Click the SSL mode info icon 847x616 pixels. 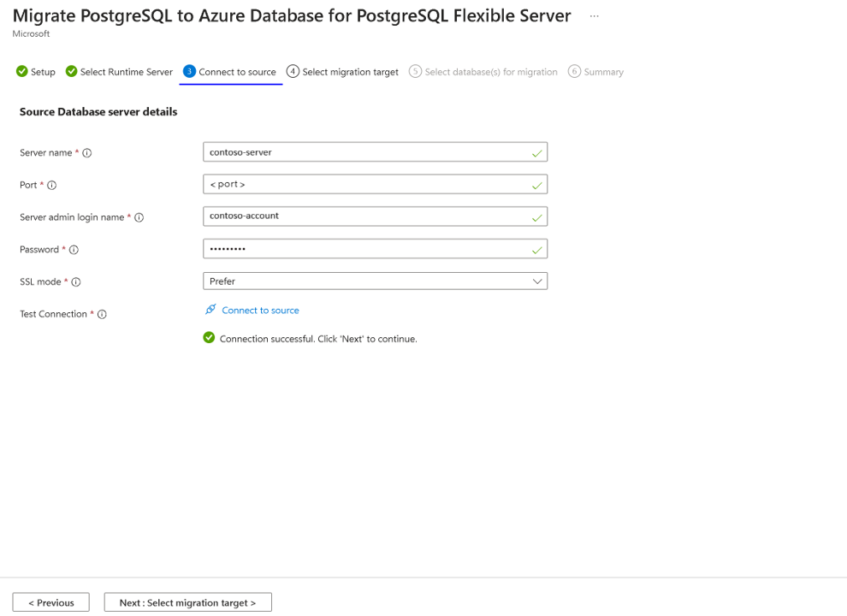tap(76, 282)
